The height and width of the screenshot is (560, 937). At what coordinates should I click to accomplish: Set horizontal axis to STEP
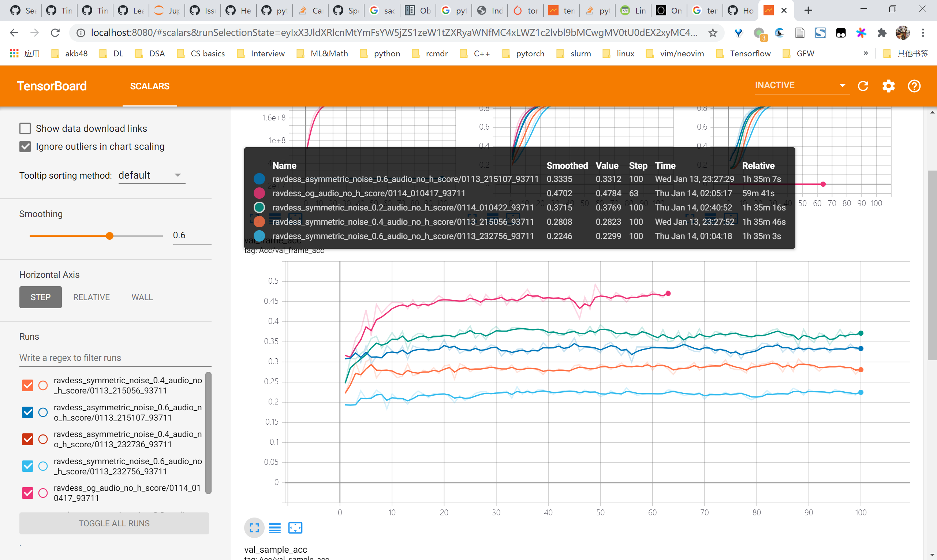coord(40,297)
